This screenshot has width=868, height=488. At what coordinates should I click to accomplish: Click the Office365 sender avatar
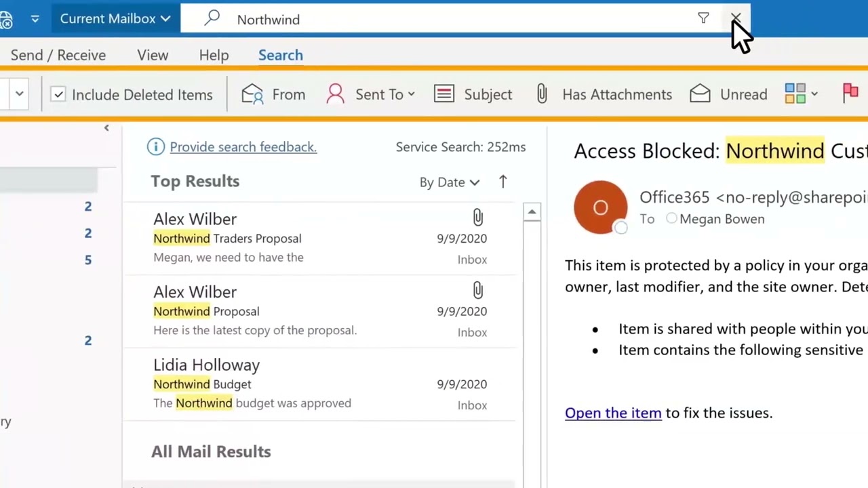(600, 207)
